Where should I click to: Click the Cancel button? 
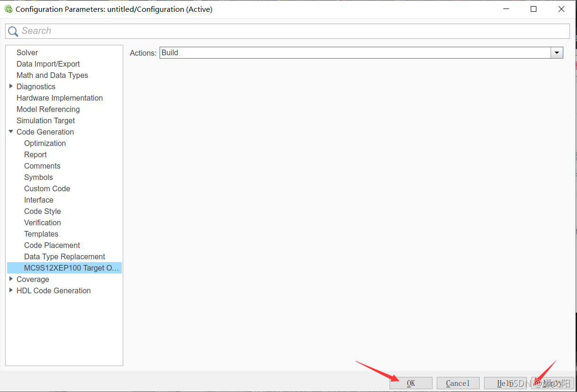458,383
